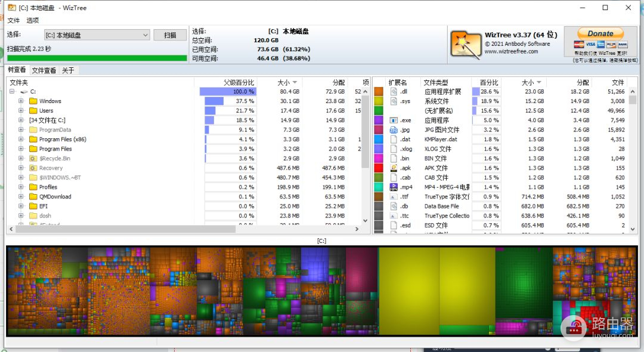This screenshot has height=352, width=644.
Task: Open the 选项 menu
Action: (33, 20)
